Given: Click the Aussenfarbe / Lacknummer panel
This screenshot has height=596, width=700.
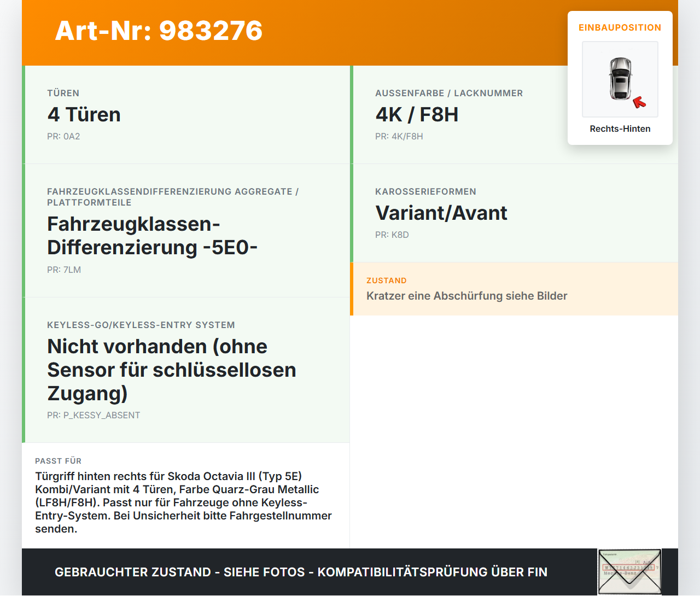Looking at the screenshot, I should click(x=514, y=115).
